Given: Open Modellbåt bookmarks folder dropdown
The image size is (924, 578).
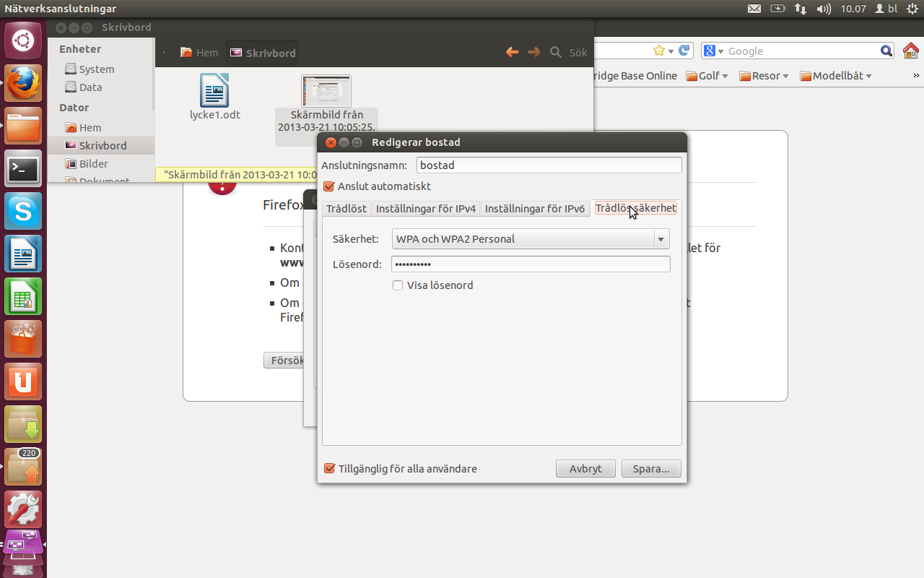Looking at the screenshot, I should point(836,76).
